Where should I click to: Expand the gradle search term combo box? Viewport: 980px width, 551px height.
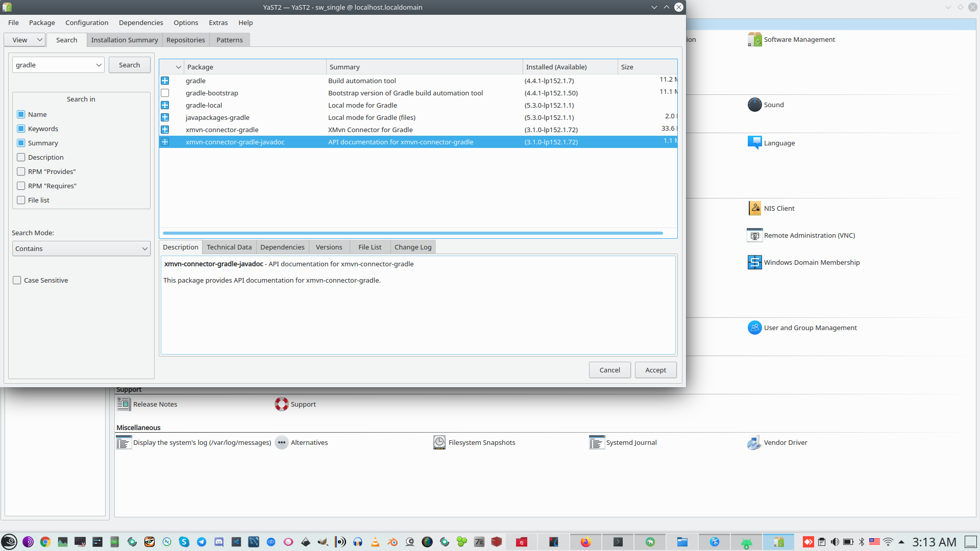(99, 65)
